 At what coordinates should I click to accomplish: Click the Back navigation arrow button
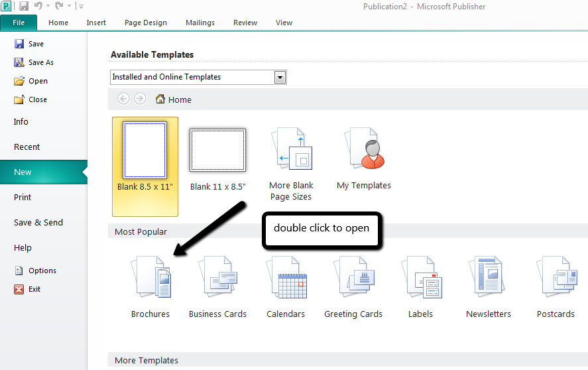coord(123,99)
